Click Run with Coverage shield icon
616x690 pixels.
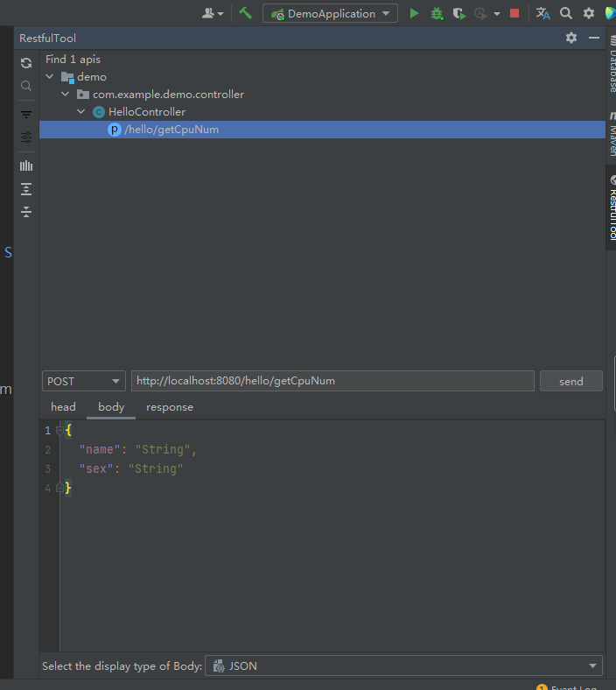pos(458,14)
